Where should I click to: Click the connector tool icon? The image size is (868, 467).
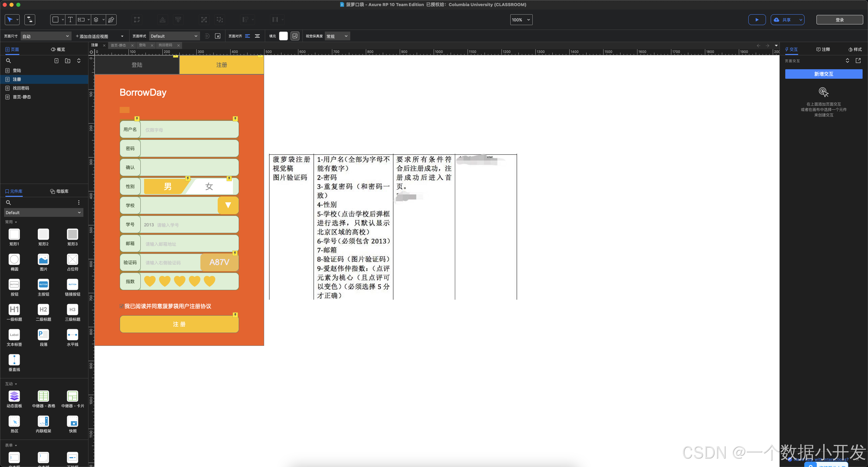coord(30,20)
